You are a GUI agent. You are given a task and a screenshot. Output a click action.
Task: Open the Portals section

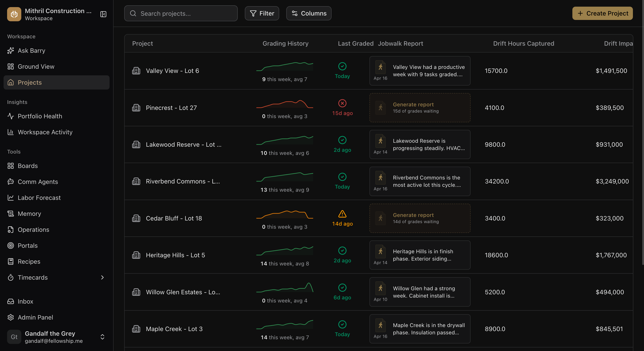click(x=28, y=245)
